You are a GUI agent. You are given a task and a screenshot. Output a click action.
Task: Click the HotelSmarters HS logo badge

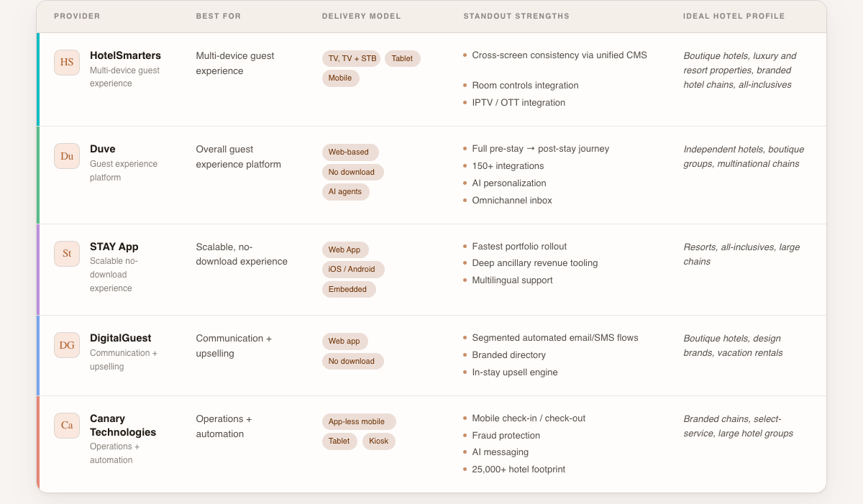pyautogui.click(x=67, y=63)
